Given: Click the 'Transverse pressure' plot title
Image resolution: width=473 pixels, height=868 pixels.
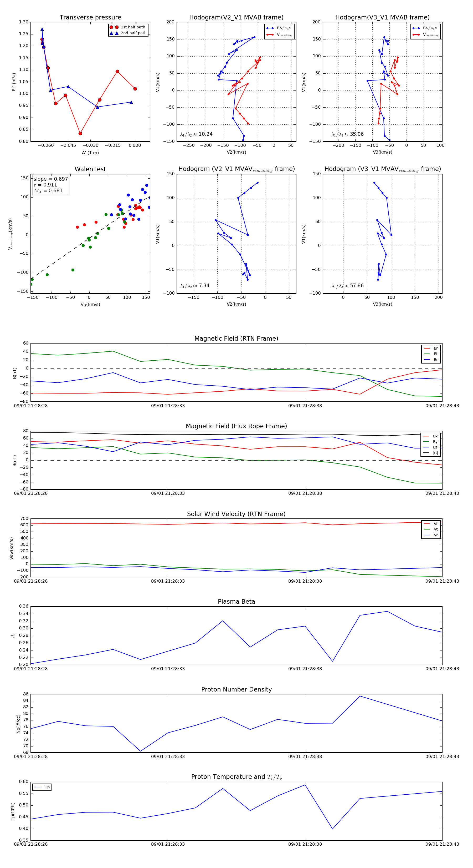Looking at the screenshot, I should pos(90,18).
